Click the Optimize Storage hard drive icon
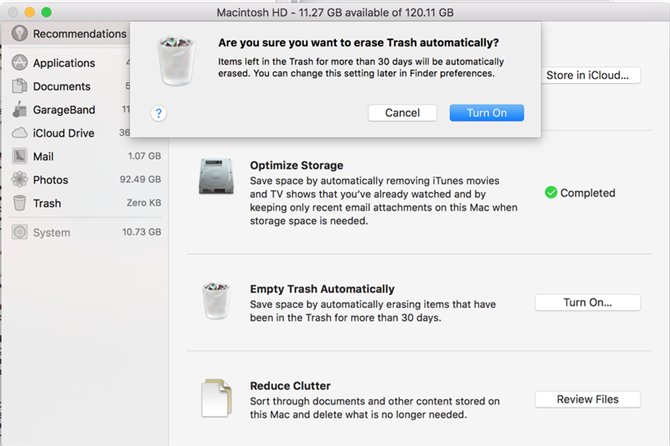 [x=216, y=176]
